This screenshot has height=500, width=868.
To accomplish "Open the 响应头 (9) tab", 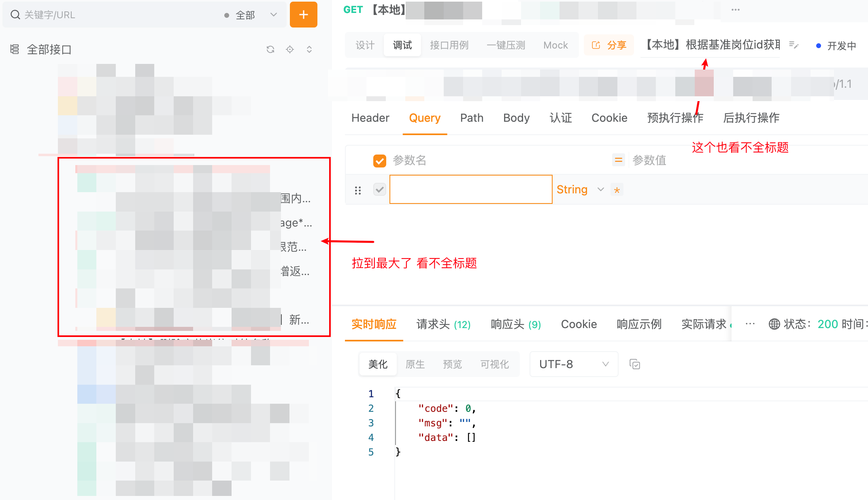I will 515,324.
